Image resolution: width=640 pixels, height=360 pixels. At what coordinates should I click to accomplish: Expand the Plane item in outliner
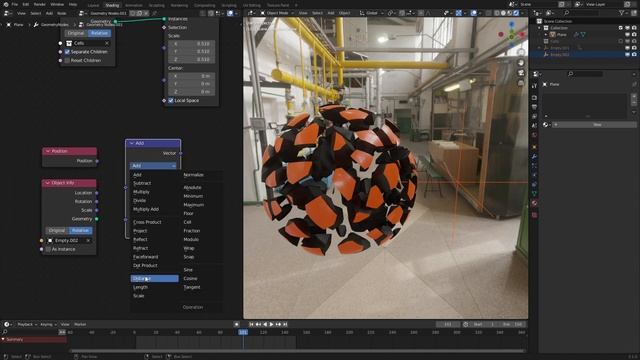click(546, 35)
